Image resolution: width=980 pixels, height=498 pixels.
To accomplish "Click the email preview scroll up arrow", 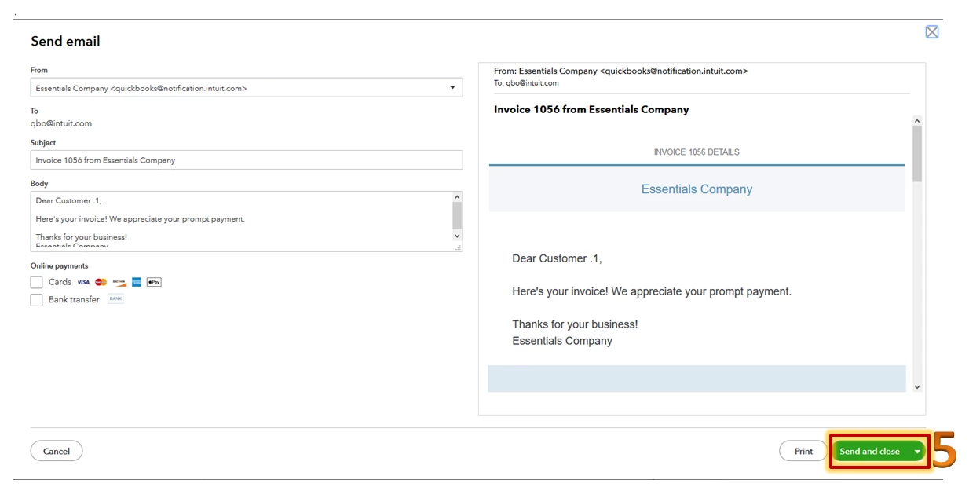I will point(916,121).
